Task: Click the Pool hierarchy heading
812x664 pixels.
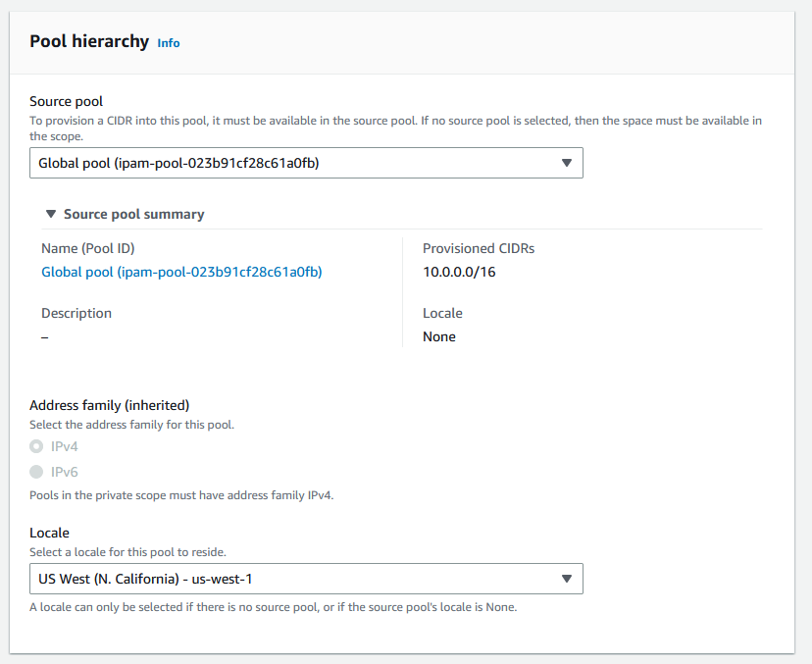Action: 89,41
